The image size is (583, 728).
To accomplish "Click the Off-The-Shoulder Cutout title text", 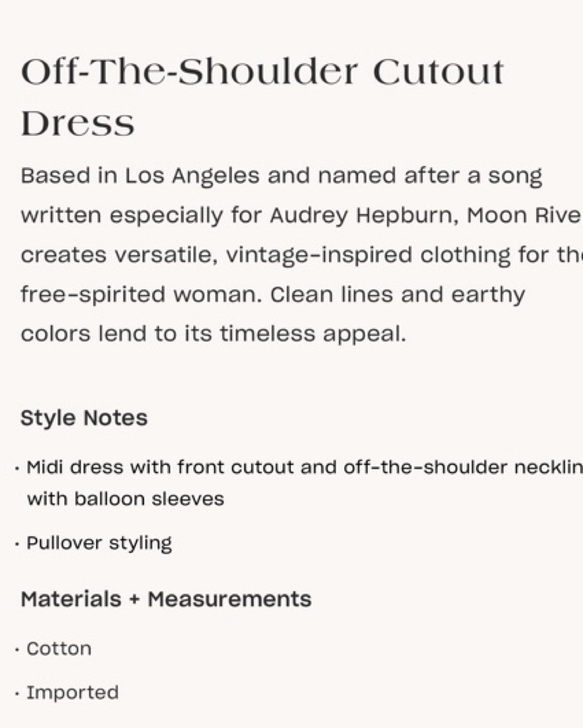I will (x=262, y=72).
